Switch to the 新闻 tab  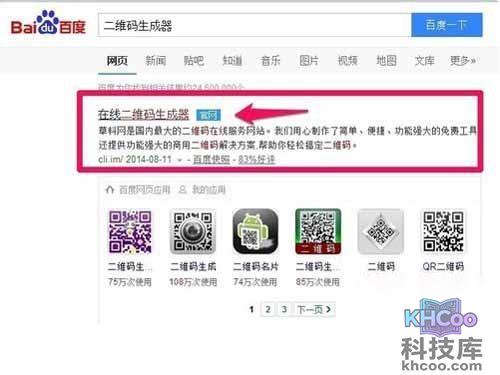point(156,61)
